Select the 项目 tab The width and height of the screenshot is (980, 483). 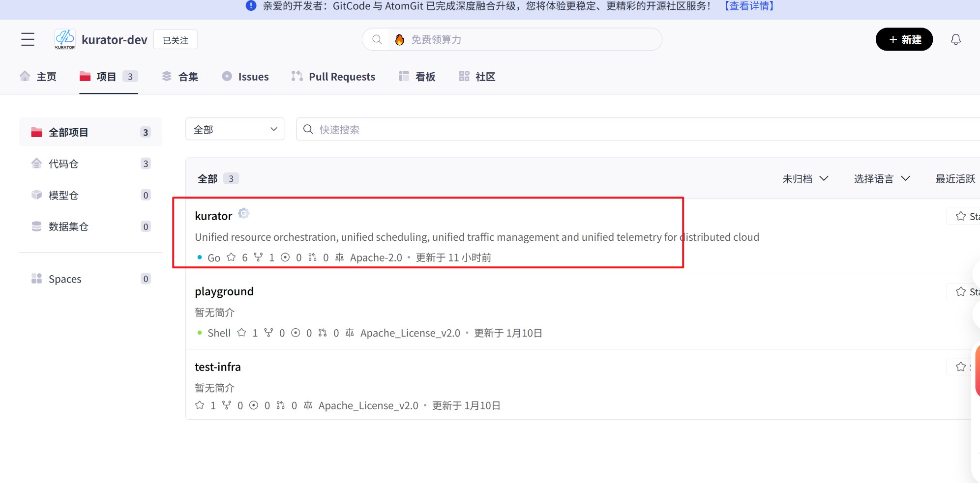109,77
